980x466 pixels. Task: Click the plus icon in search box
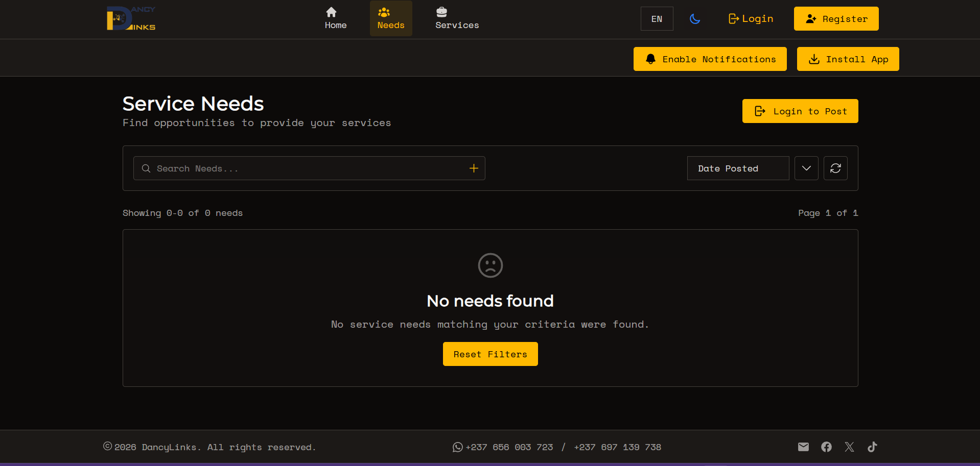(x=474, y=168)
